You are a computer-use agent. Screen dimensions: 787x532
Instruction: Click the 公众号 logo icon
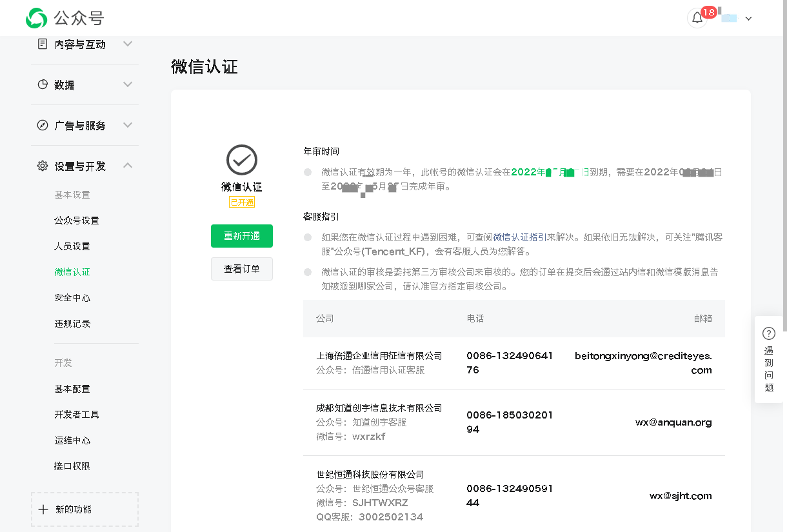tap(36, 18)
